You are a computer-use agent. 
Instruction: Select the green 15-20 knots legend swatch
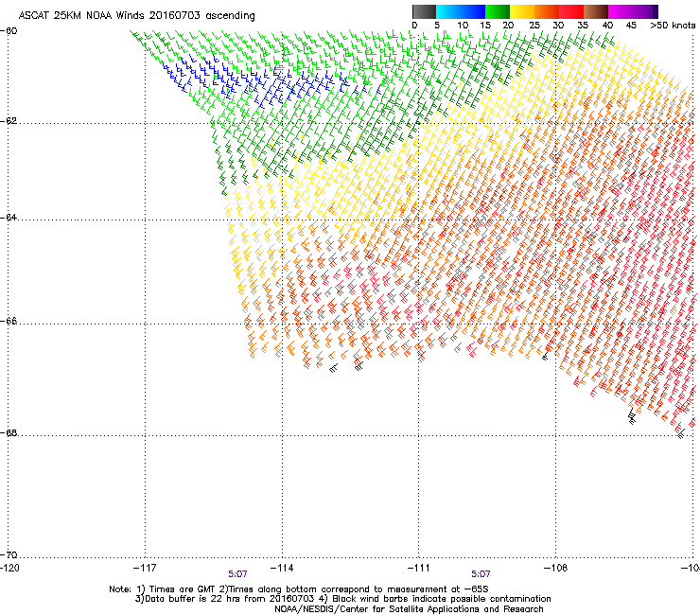pos(498,11)
